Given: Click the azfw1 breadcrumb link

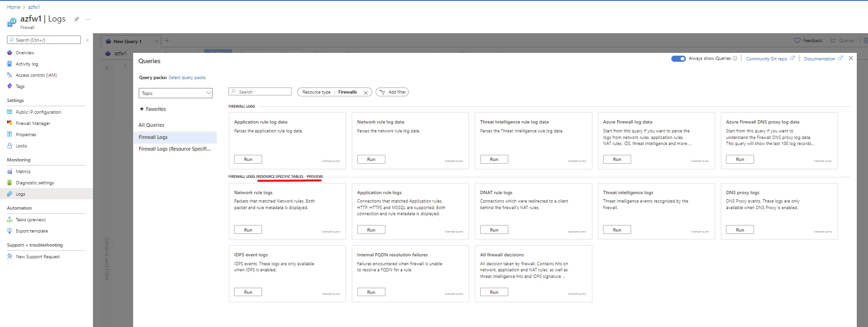Looking at the screenshot, I should pyautogui.click(x=34, y=7).
